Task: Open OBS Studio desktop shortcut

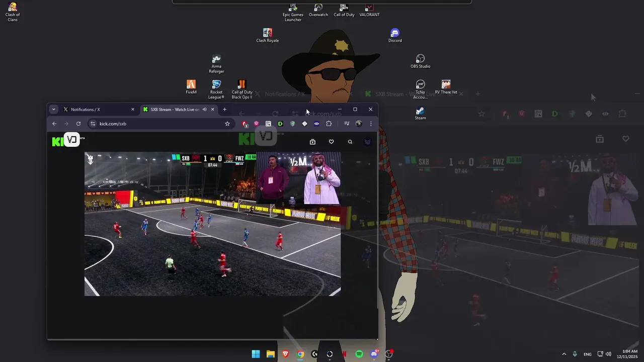Action: (x=421, y=61)
